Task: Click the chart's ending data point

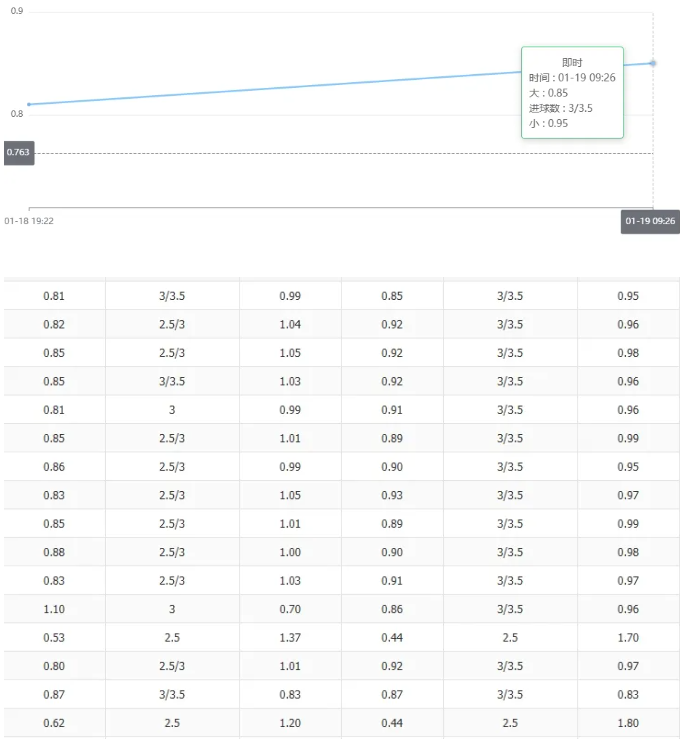Action: pos(653,63)
